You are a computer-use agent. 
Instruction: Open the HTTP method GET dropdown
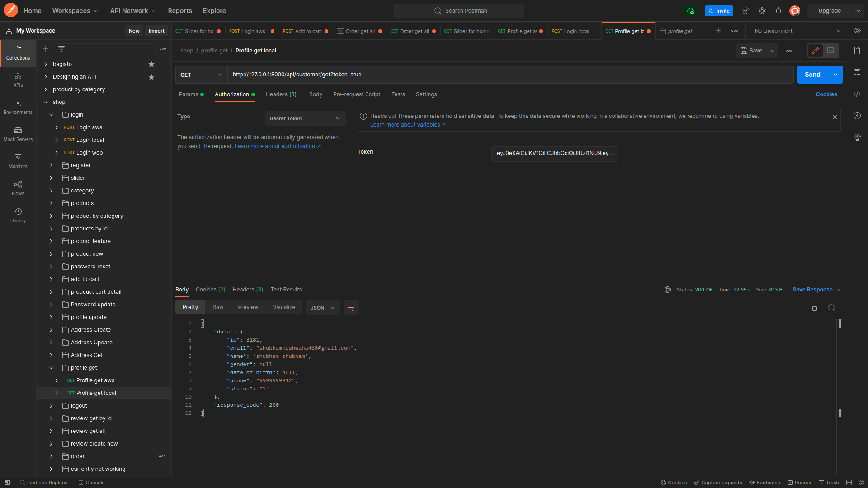(201, 75)
